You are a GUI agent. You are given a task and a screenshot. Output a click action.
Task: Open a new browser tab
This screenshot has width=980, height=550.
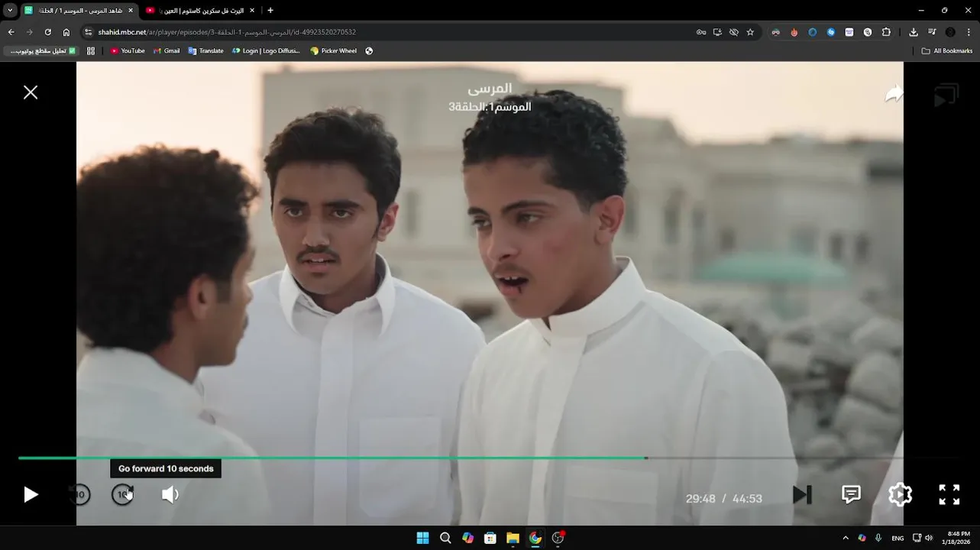tap(270, 11)
